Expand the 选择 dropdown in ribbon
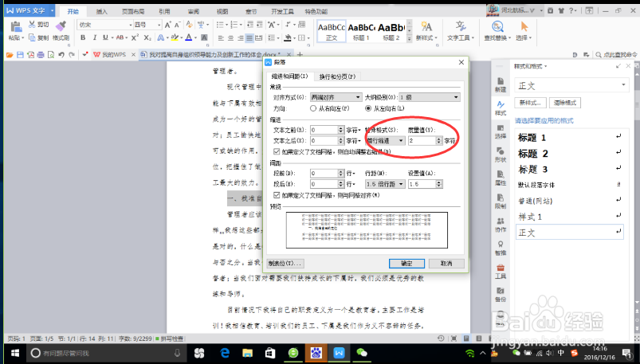 (x=524, y=38)
